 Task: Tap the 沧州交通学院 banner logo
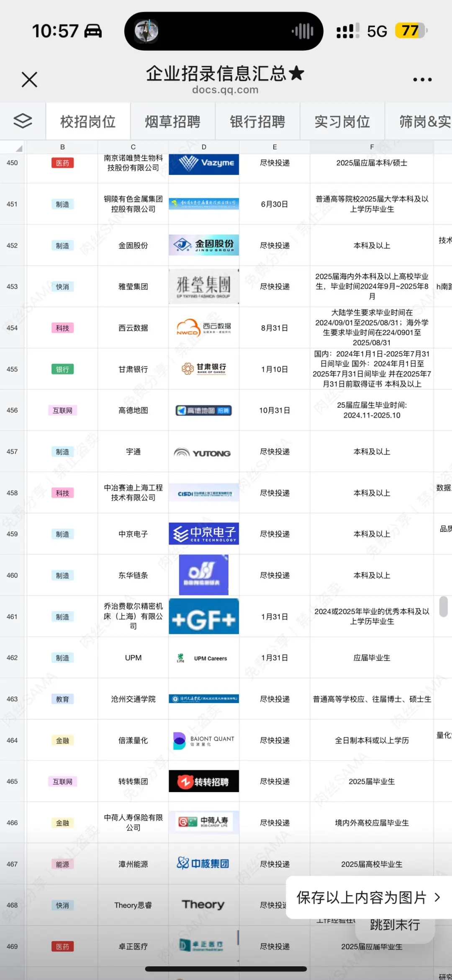pyautogui.click(x=204, y=699)
